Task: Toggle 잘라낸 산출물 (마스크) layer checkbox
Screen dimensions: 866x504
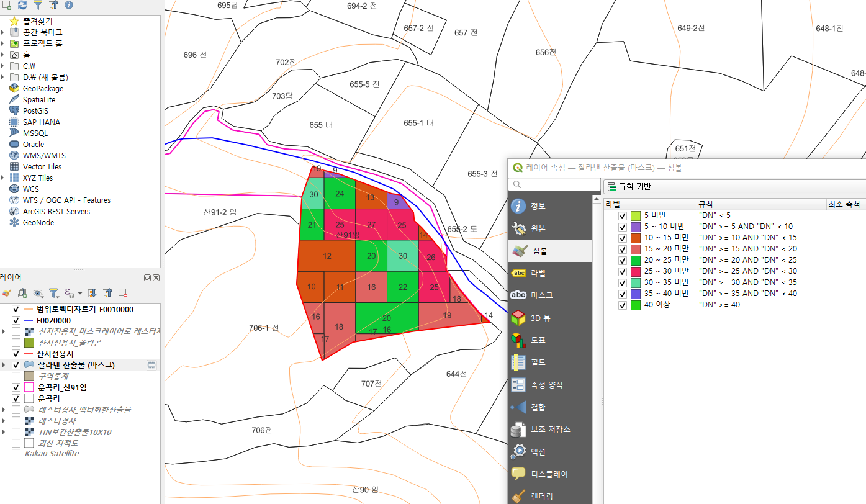Action: [x=16, y=365]
